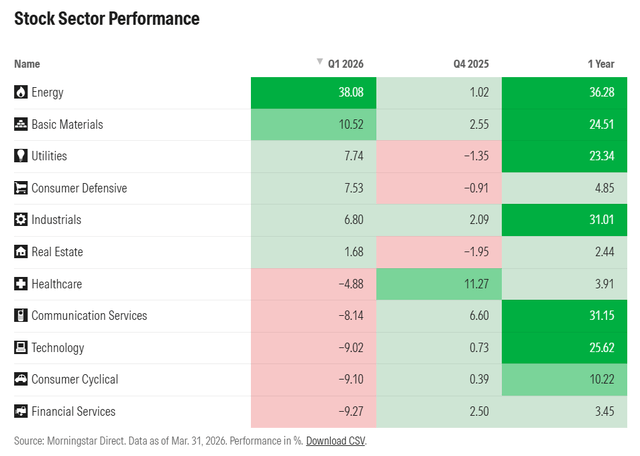Sort table by 1 Year column
Viewport: 640px width, 456px height.
point(599,63)
